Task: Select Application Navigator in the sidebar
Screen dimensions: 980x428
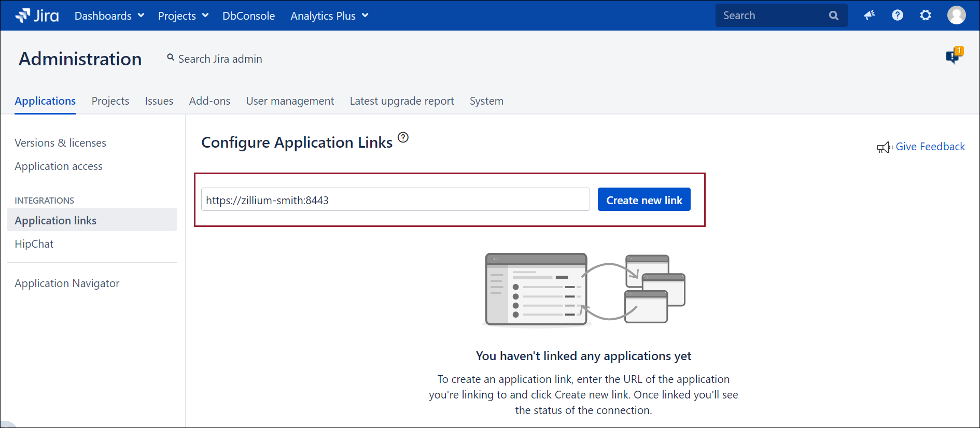Action: pyautogui.click(x=67, y=283)
